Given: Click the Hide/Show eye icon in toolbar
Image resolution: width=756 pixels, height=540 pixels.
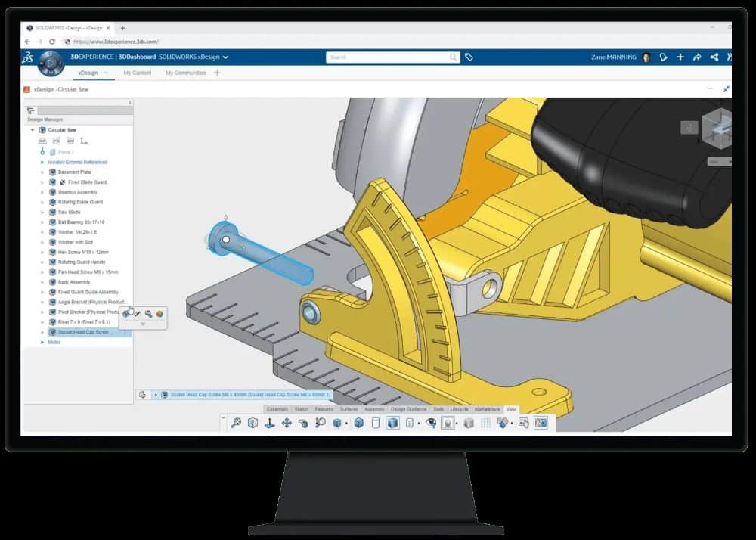Looking at the screenshot, I should pos(431,423).
